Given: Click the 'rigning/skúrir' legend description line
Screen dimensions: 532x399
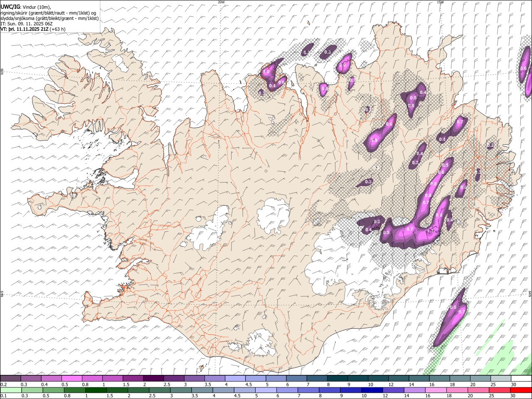Looking at the screenshot, I should pyautogui.click(x=48, y=13).
